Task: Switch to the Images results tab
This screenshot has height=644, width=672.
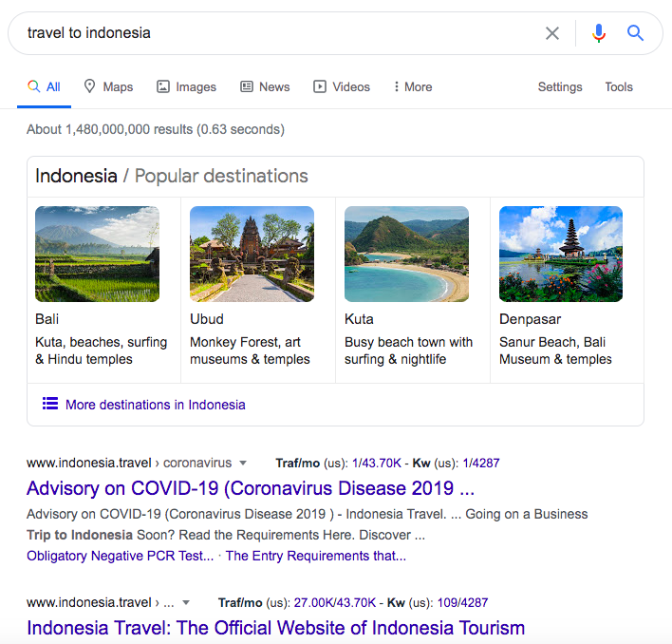Action: click(x=186, y=86)
